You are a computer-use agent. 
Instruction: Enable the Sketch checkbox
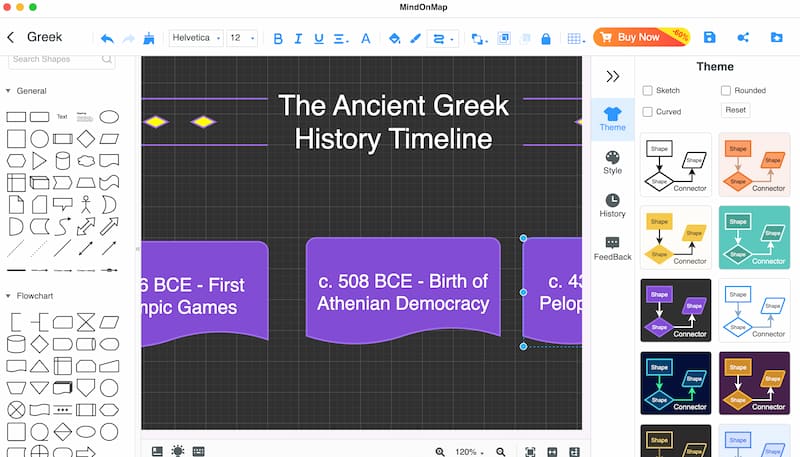647,91
